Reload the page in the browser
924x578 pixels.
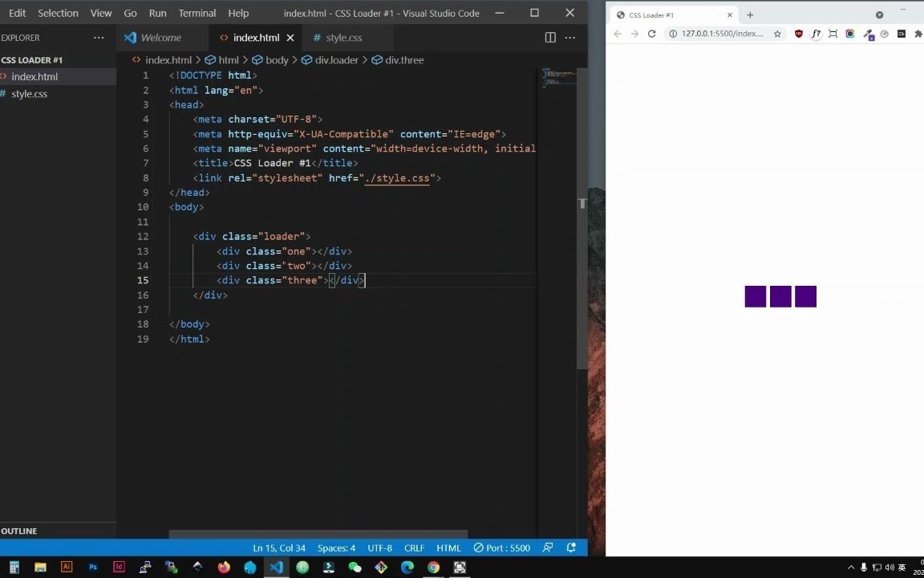pos(652,34)
